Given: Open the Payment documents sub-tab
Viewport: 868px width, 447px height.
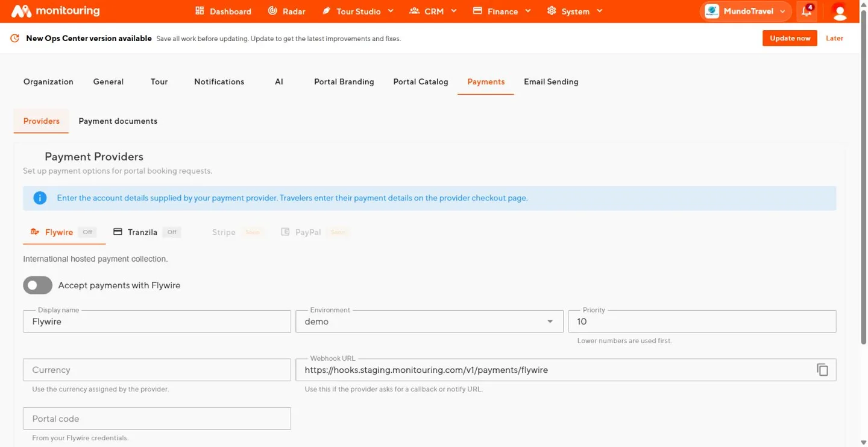Looking at the screenshot, I should (x=118, y=121).
